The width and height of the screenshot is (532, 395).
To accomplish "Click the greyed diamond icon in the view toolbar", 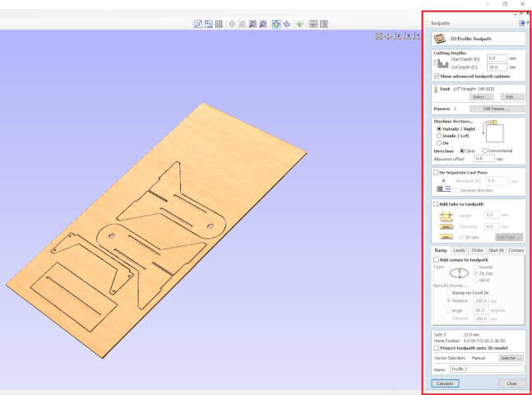I will point(232,24).
